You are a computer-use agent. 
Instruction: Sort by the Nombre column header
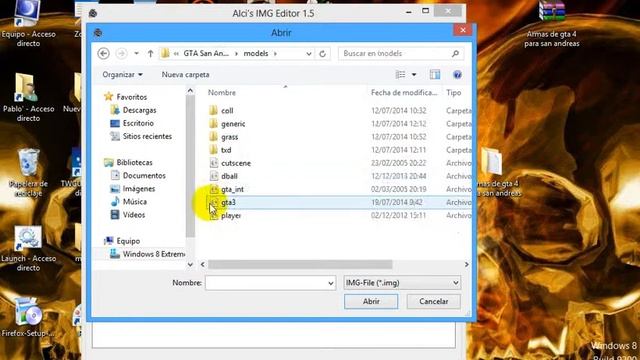[x=222, y=93]
